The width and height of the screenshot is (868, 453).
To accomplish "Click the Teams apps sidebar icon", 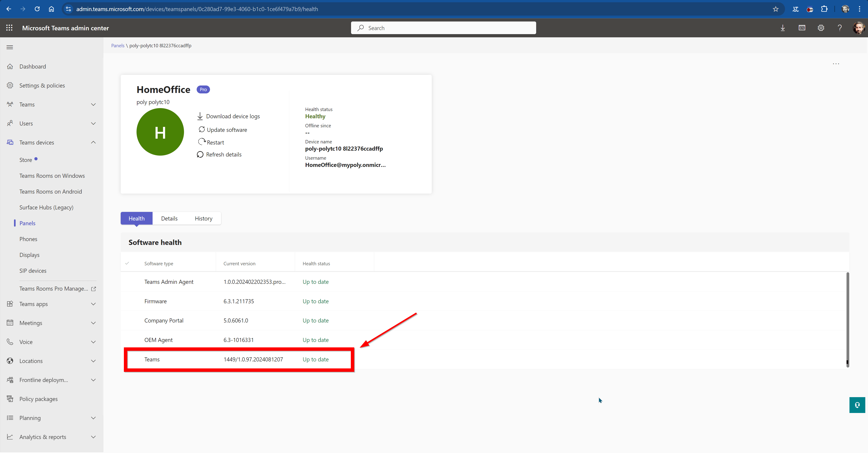I will click(10, 304).
